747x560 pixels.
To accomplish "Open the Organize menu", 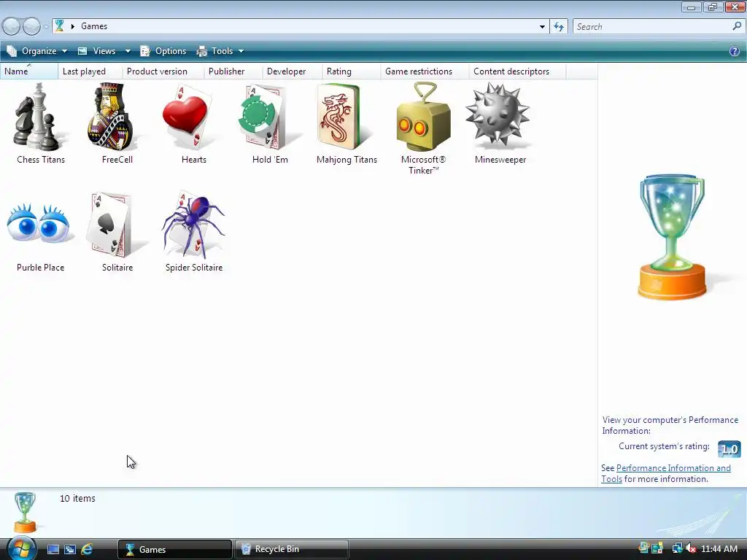I will [x=36, y=51].
